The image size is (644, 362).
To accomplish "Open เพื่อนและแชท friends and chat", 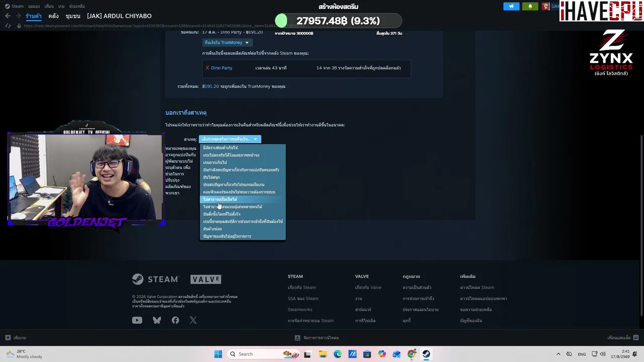I will [x=623, y=338].
